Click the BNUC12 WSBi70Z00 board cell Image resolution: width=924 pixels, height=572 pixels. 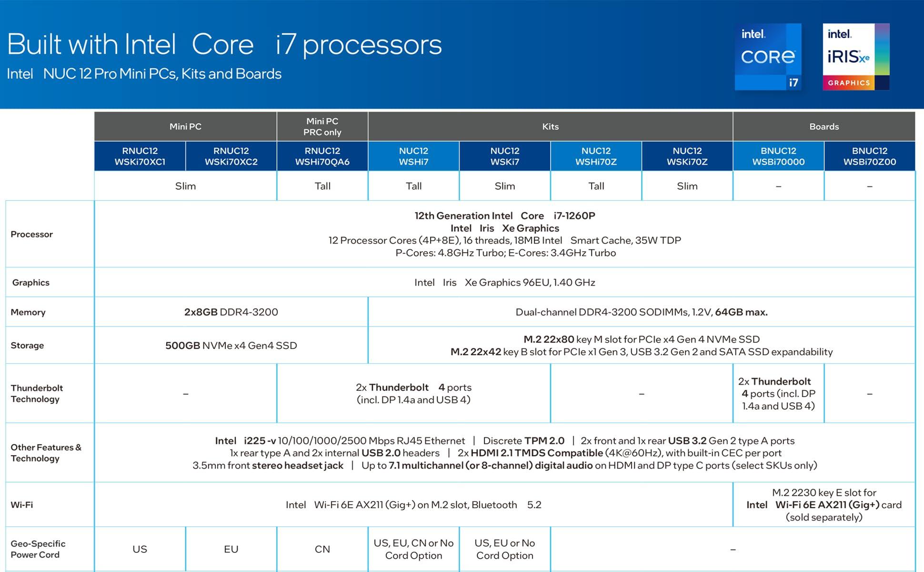click(x=869, y=156)
